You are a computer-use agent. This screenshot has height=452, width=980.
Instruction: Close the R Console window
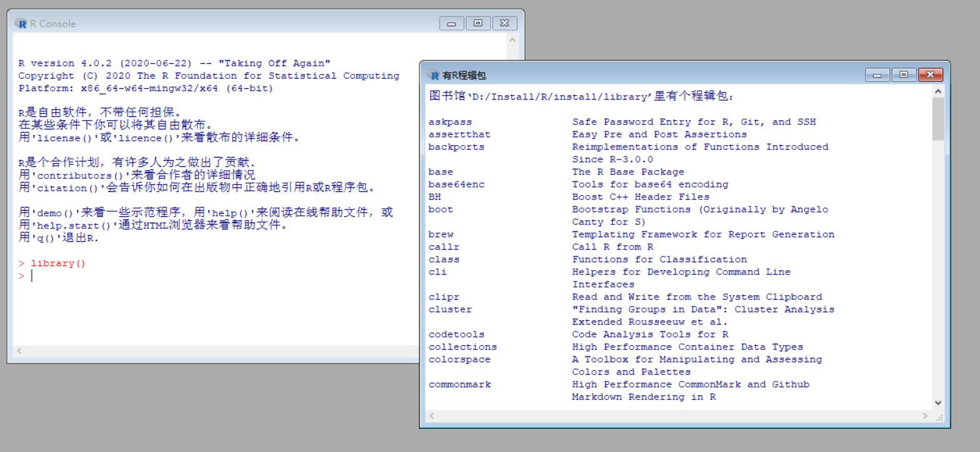click(x=505, y=24)
